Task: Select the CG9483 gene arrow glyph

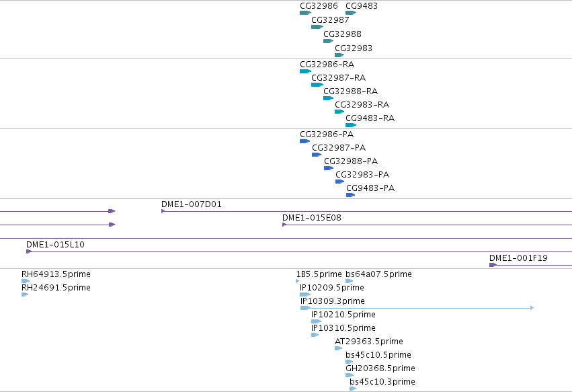Action: pyautogui.click(x=351, y=13)
